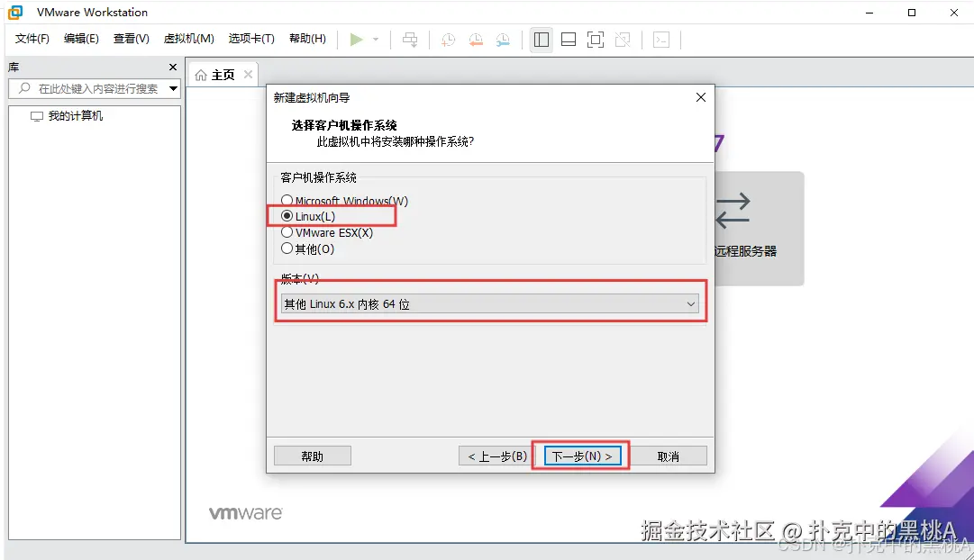Open the Snapshot Manager
The image size is (974, 560).
(503, 40)
